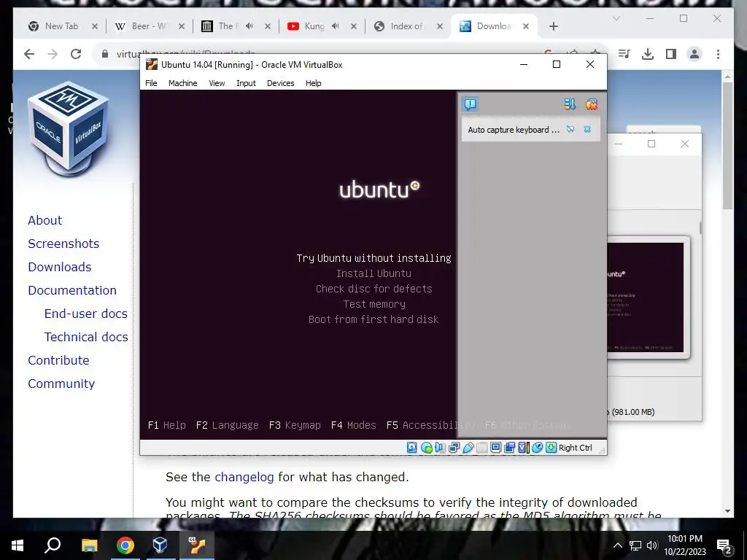Viewport: 747px width, 560px height.
Task: Open the Input menu
Action: 246,83
